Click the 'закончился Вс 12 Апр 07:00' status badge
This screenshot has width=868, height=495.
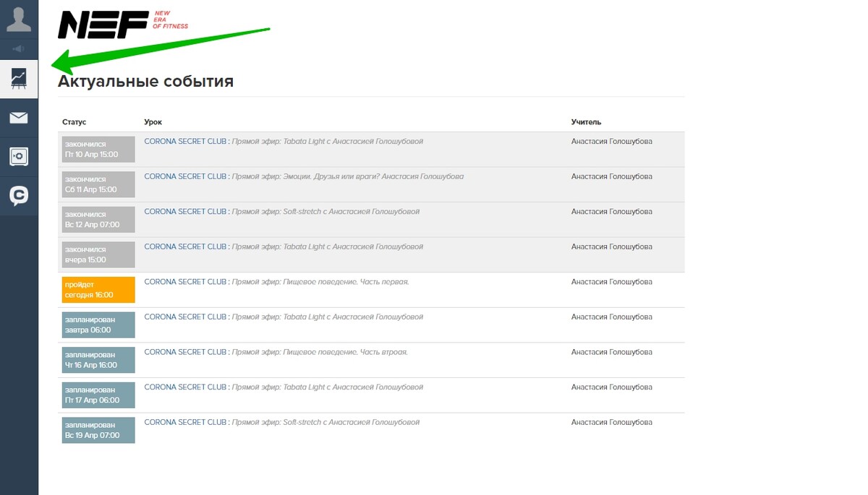point(98,219)
